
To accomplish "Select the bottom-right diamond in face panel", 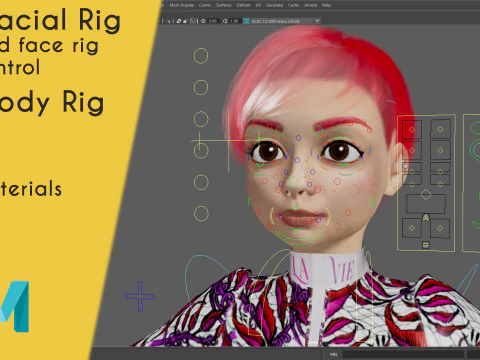I will point(440,228).
